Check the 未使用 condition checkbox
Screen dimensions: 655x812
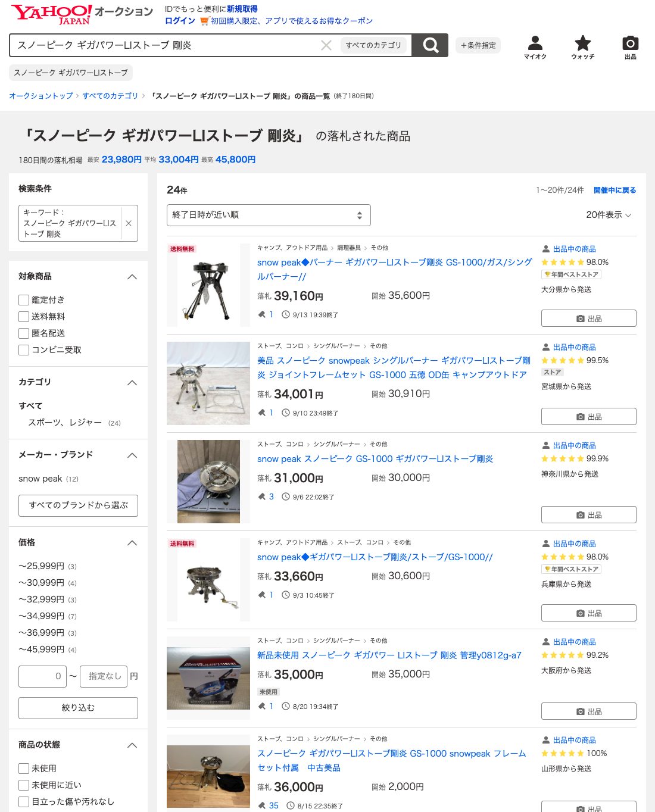point(24,769)
